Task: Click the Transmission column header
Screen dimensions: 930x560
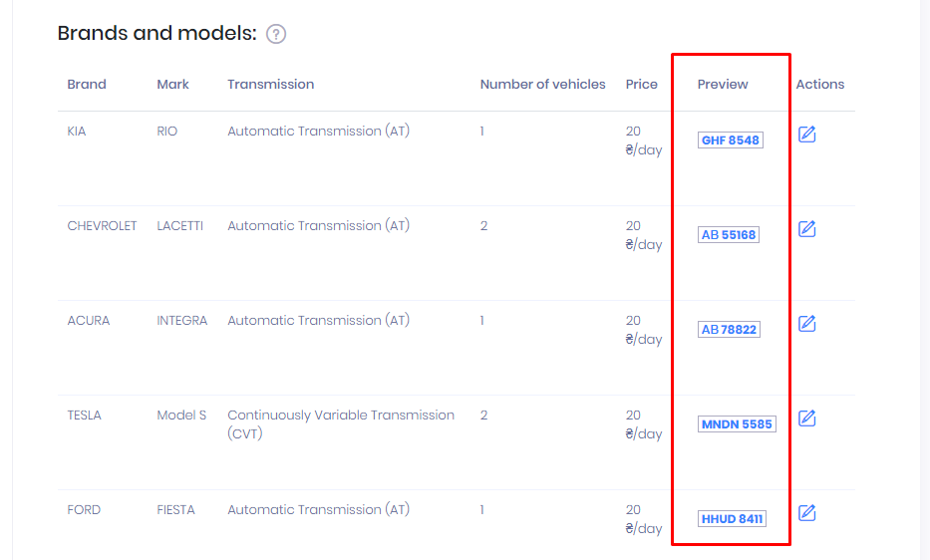Action: coord(270,85)
